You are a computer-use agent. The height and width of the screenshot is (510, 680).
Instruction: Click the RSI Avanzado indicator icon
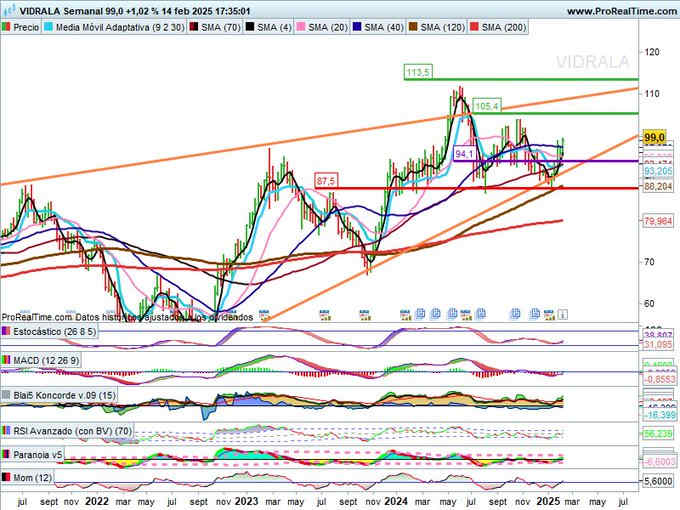point(6,431)
